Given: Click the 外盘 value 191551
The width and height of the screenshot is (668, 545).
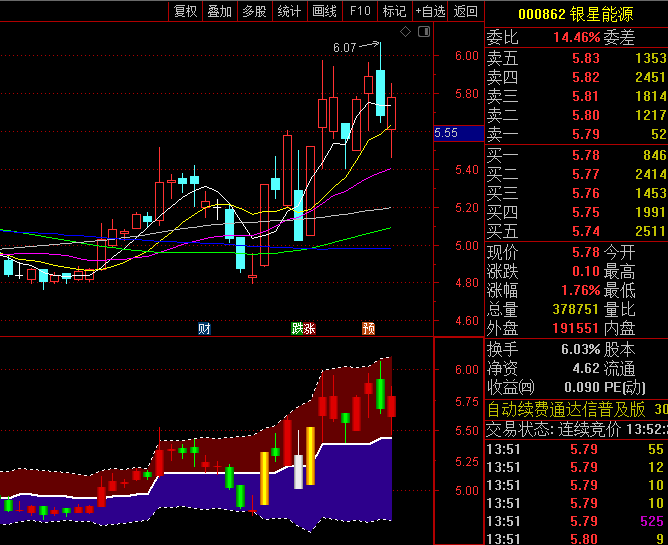Looking at the screenshot, I should point(576,329).
